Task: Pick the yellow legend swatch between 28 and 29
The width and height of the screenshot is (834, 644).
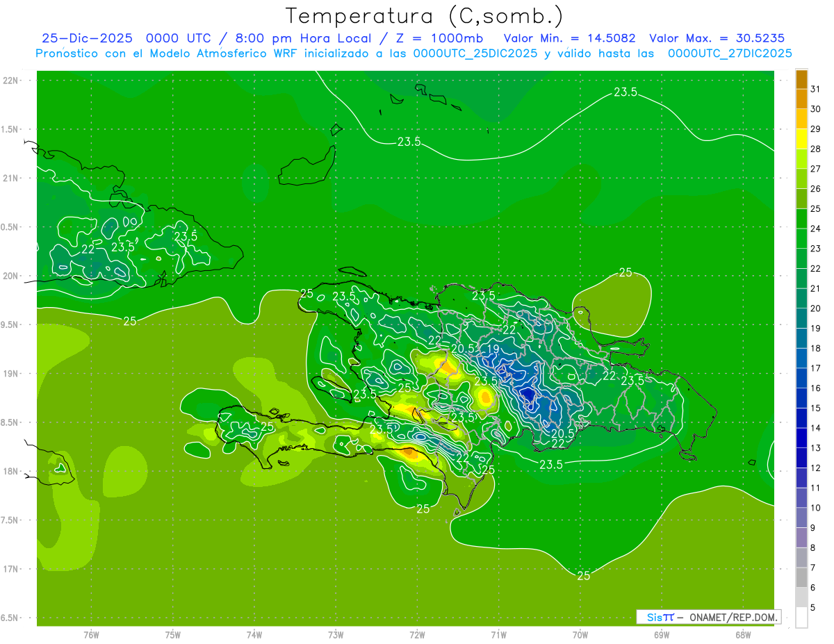Action: (x=801, y=138)
